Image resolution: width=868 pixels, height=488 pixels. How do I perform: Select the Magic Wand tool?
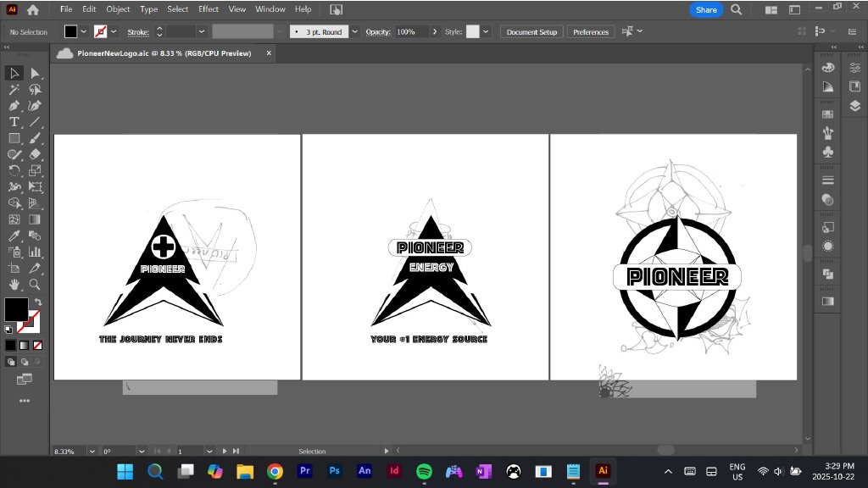(14, 89)
